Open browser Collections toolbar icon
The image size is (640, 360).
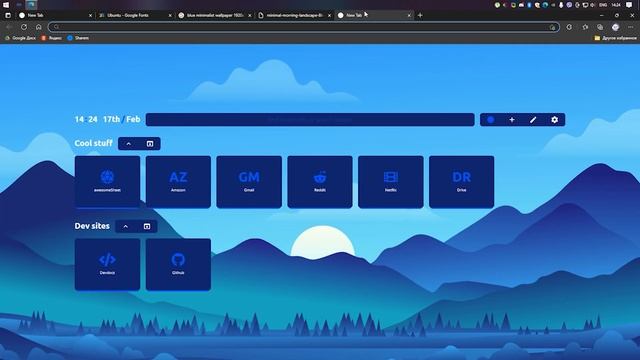click(x=600, y=27)
